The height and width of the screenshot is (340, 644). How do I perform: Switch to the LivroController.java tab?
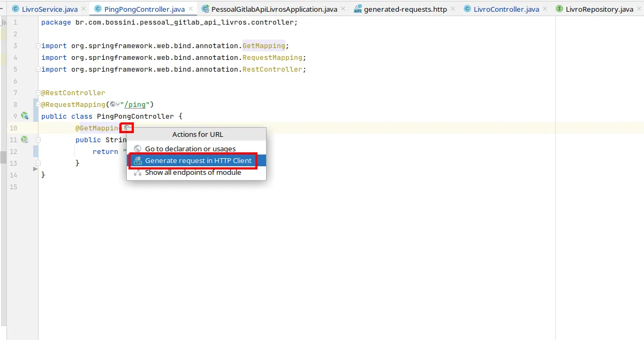[506, 9]
